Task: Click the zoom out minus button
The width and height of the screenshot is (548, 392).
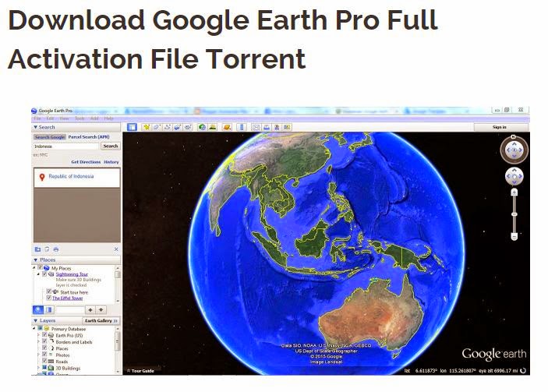Action: pyautogui.click(x=514, y=237)
